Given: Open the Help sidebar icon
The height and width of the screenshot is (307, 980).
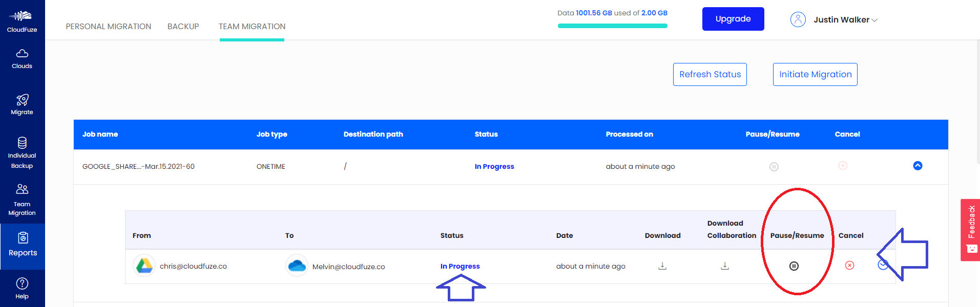Looking at the screenshot, I should pyautogui.click(x=22, y=288).
